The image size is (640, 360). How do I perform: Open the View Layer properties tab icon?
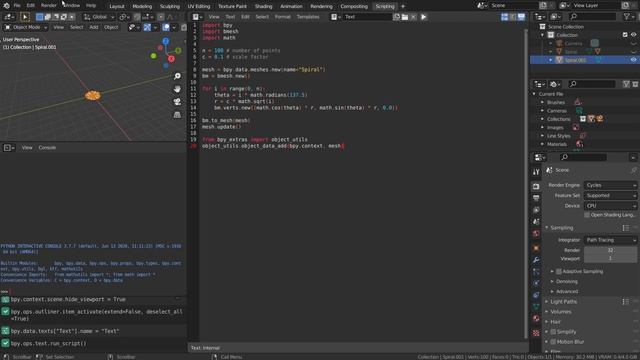536,210
